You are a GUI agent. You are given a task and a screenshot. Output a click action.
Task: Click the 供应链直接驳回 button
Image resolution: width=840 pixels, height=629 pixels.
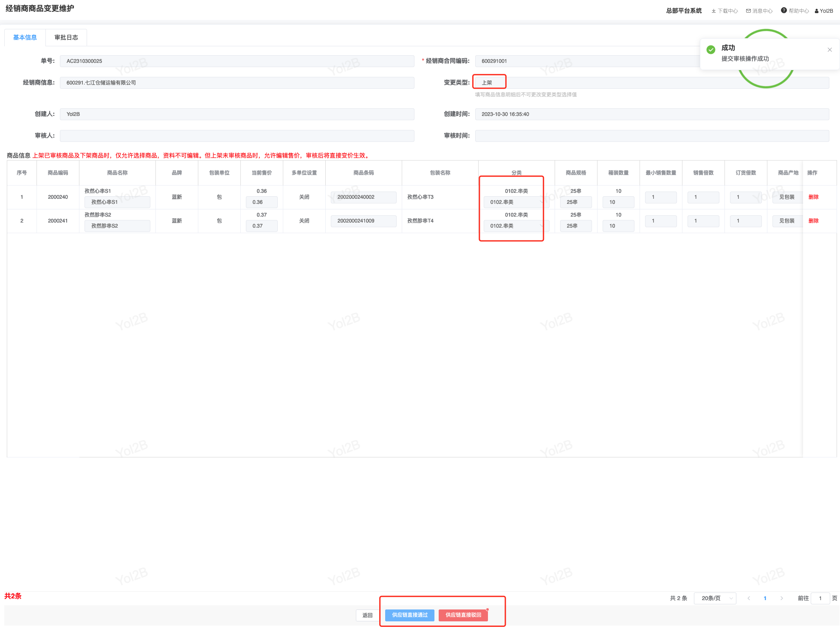click(x=463, y=615)
